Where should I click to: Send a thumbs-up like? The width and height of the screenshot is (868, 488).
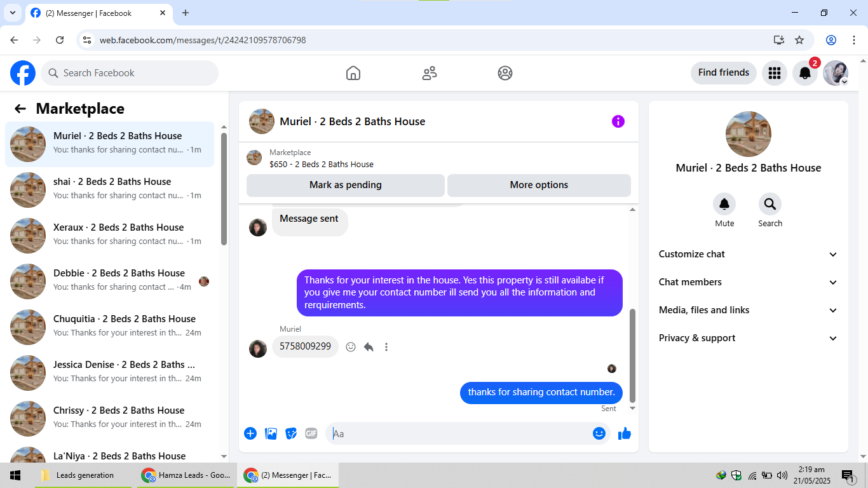(x=625, y=433)
